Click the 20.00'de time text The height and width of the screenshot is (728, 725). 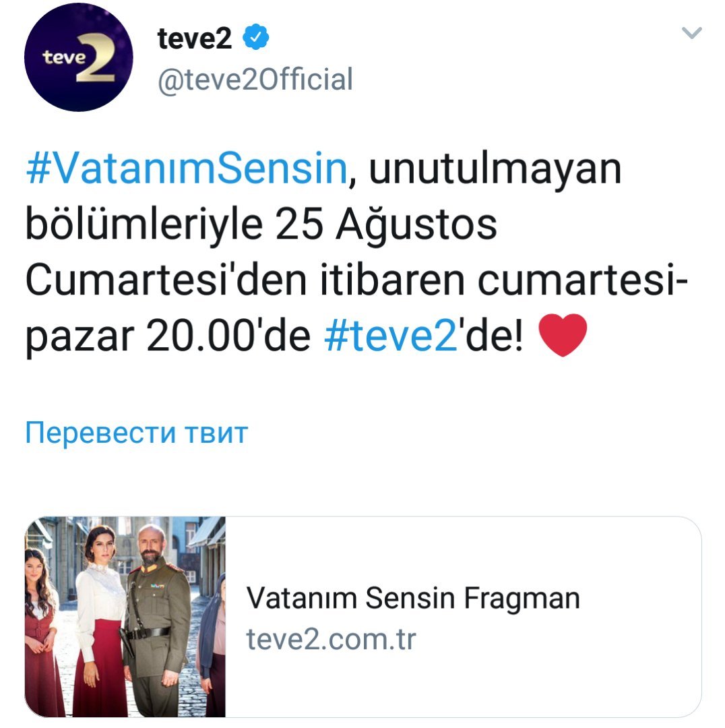coord(228,336)
